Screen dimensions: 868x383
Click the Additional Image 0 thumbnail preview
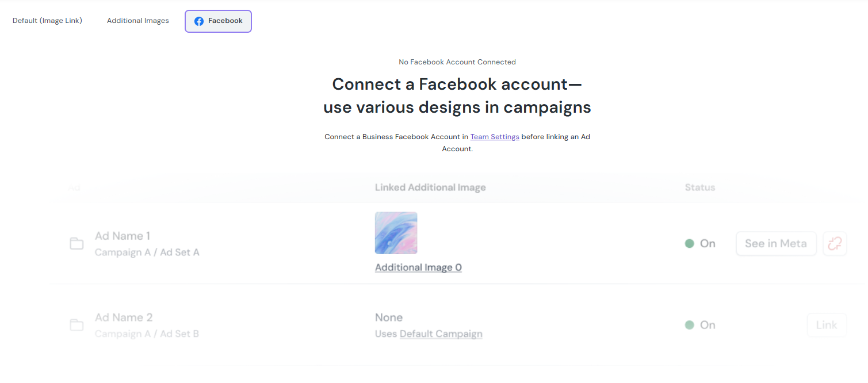(x=396, y=233)
